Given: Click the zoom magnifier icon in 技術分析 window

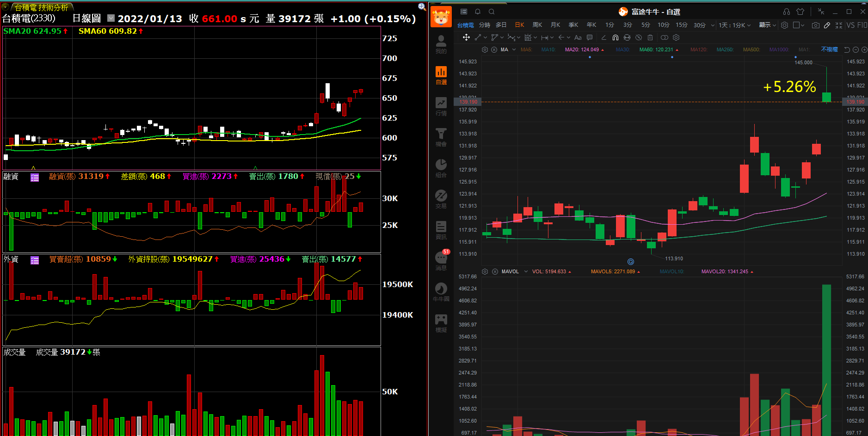Looking at the screenshot, I should point(422,6).
